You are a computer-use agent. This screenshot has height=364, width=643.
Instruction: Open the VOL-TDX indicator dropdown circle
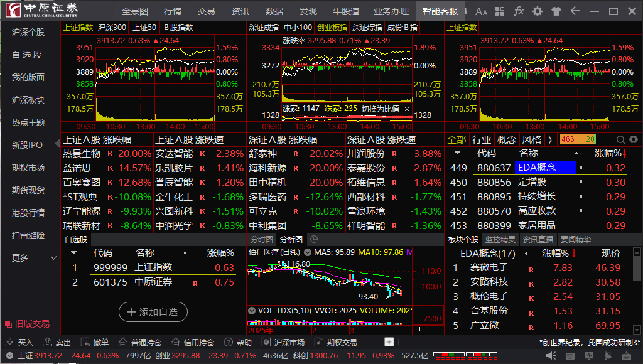click(252, 311)
